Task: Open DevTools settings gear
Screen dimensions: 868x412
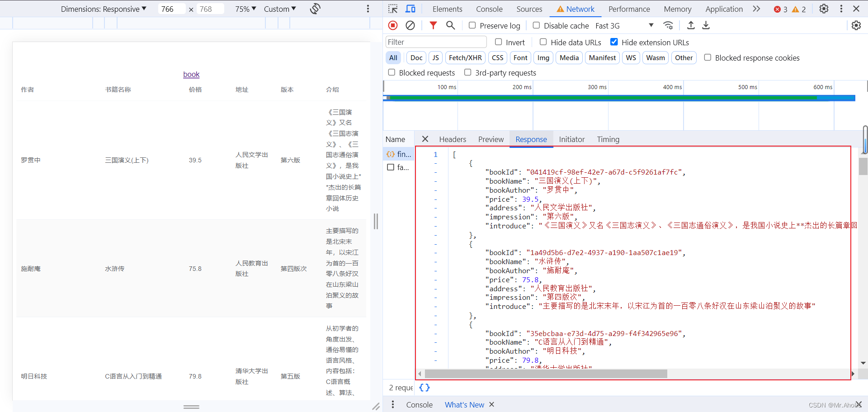Action: point(824,9)
